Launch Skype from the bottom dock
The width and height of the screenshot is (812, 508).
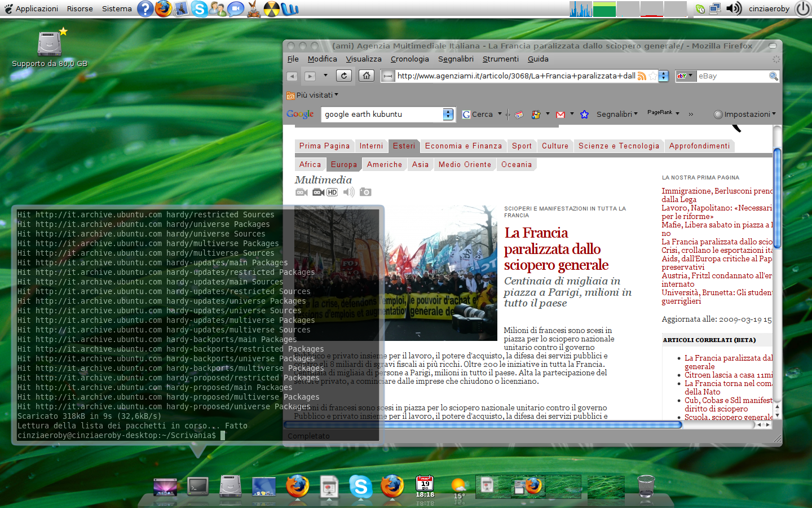[x=360, y=486]
